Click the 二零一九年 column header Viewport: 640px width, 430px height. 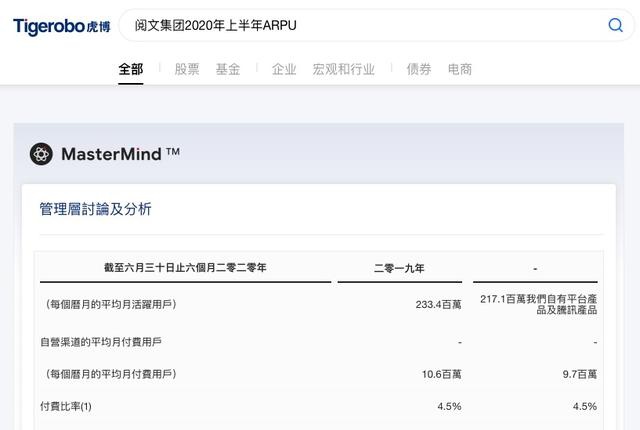coord(400,268)
